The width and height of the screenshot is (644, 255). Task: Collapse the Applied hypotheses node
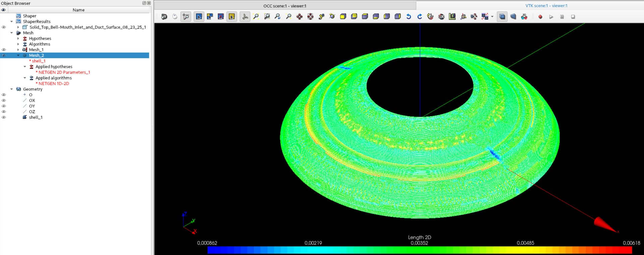(x=25, y=67)
